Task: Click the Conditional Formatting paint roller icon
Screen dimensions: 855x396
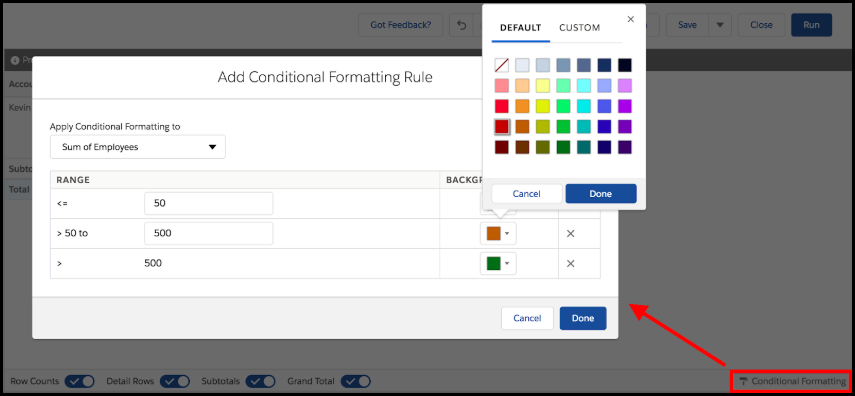Action: [743, 381]
